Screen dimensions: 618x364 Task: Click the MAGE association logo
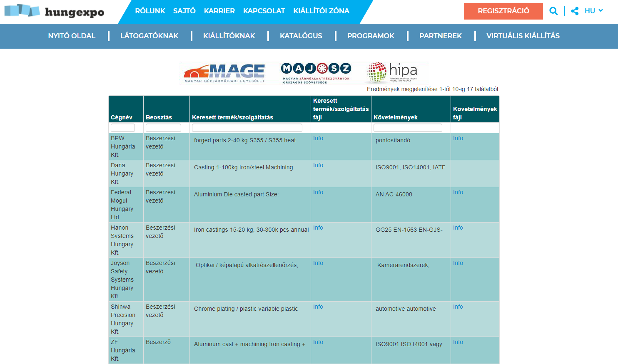[x=224, y=73]
